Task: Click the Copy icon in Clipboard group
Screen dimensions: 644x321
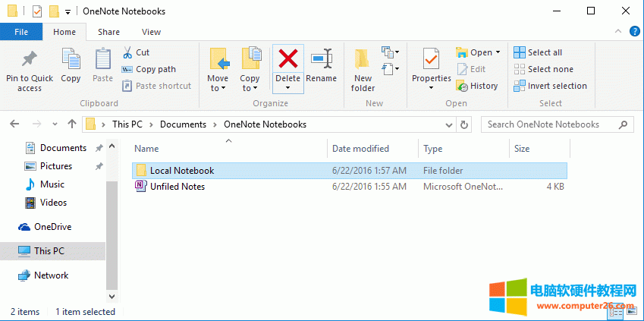Action: pos(71,59)
